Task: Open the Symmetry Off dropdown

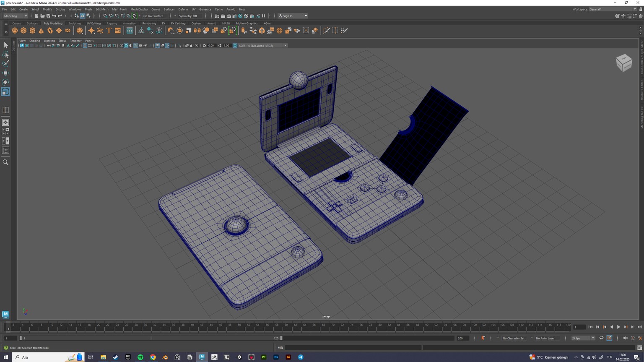Action: point(190,16)
